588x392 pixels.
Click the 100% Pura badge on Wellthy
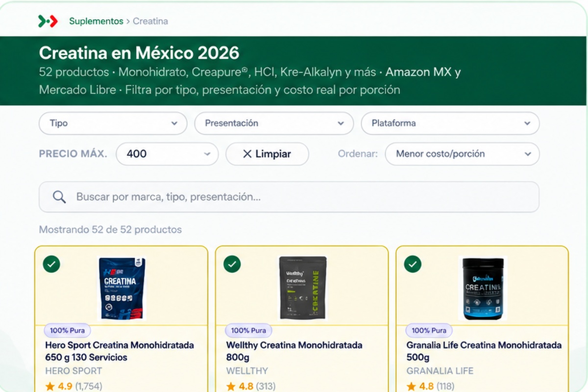tap(248, 331)
